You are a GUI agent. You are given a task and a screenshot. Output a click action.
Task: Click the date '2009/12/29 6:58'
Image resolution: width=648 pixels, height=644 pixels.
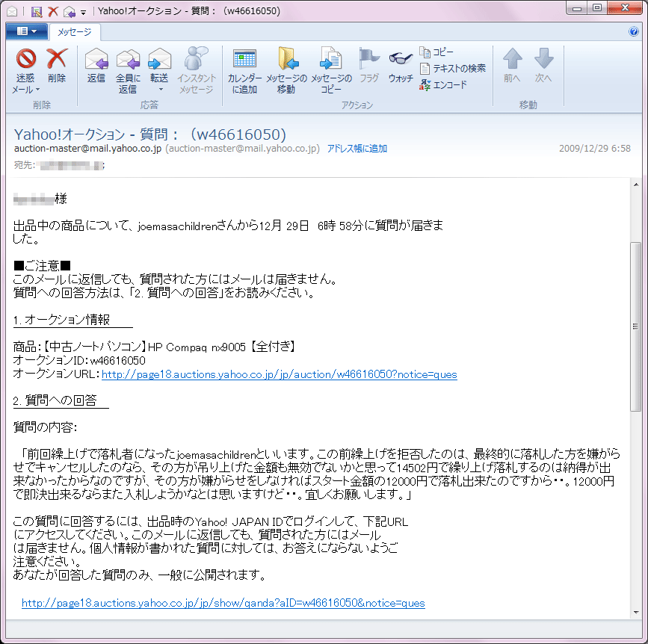pos(595,149)
